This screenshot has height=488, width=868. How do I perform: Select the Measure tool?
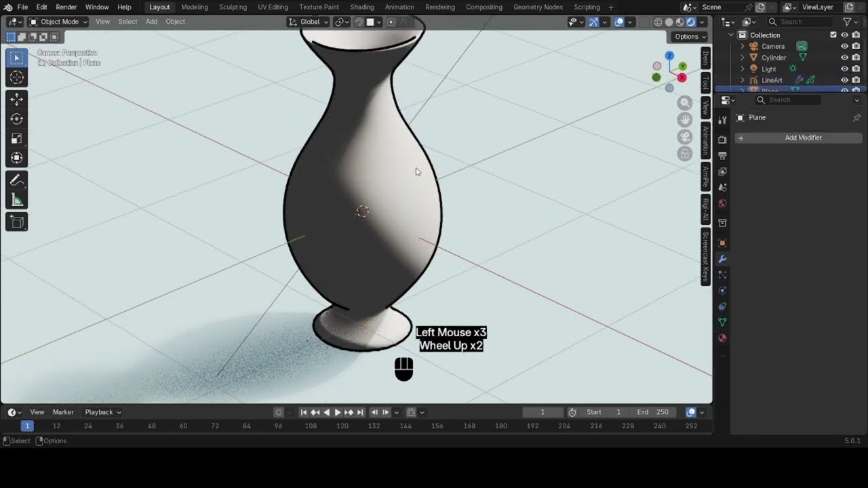pos(17,200)
